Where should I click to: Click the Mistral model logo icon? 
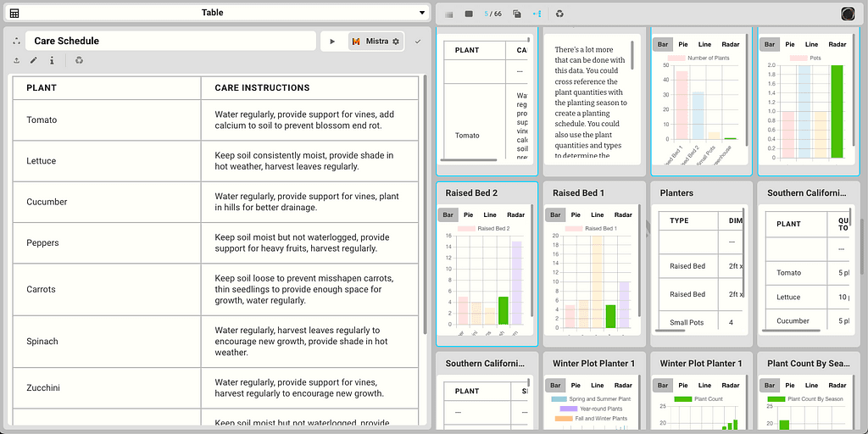pyautogui.click(x=356, y=42)
